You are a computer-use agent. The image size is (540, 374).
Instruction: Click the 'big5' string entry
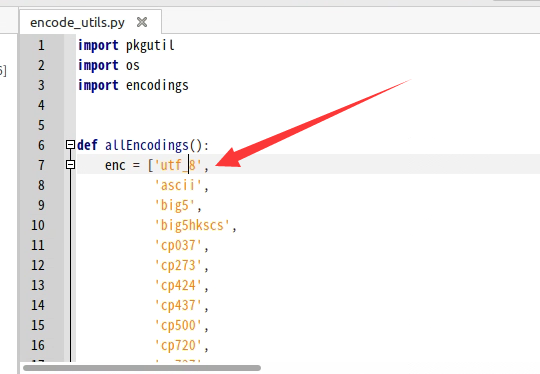(x=174, y=205)
